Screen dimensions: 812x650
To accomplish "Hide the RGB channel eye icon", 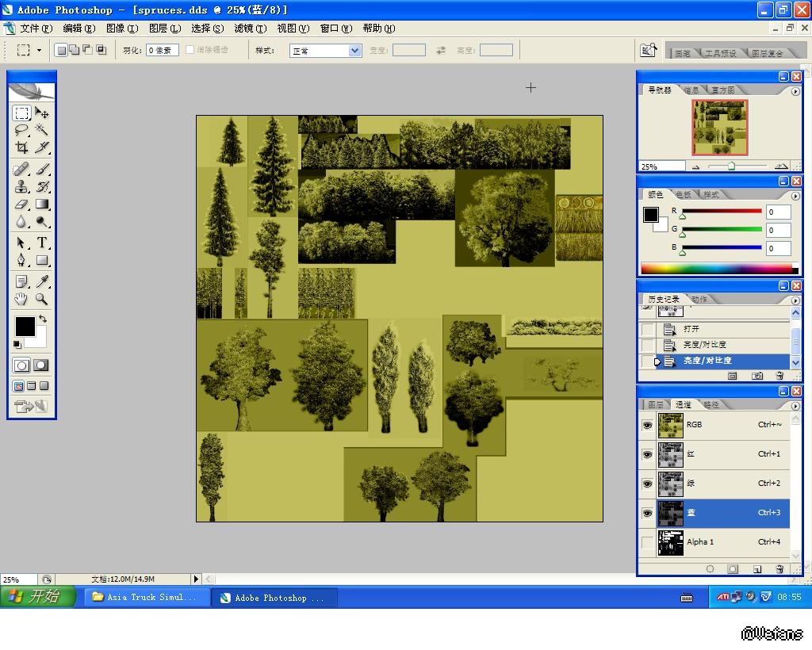I will (647, 426).
